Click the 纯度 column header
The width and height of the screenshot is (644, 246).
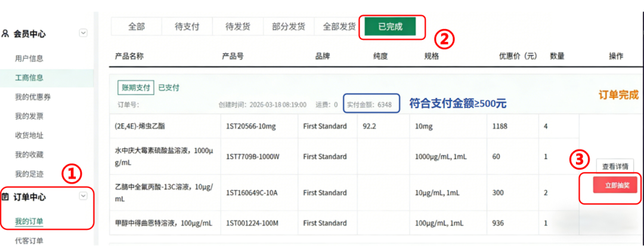coord(380,56)
